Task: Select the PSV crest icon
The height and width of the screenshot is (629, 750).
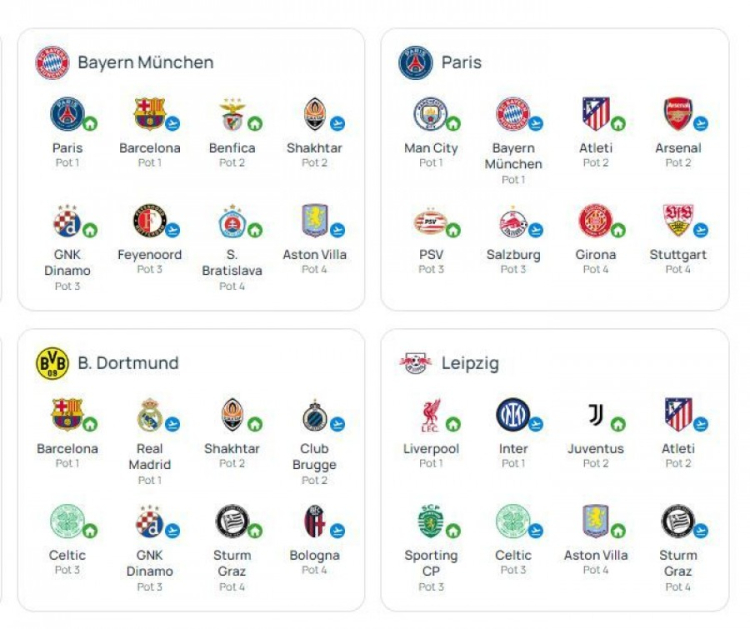Action: [429, 221]
